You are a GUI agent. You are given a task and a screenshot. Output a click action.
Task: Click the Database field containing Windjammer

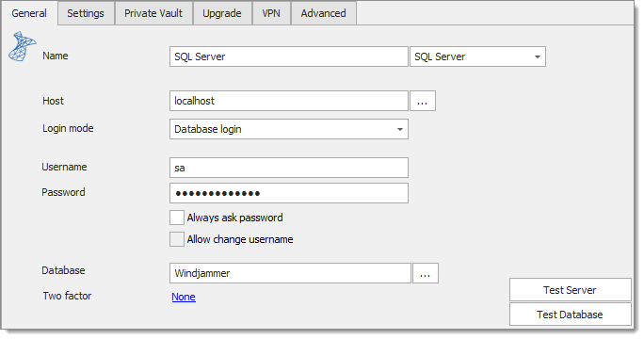[x=290, y=273]
